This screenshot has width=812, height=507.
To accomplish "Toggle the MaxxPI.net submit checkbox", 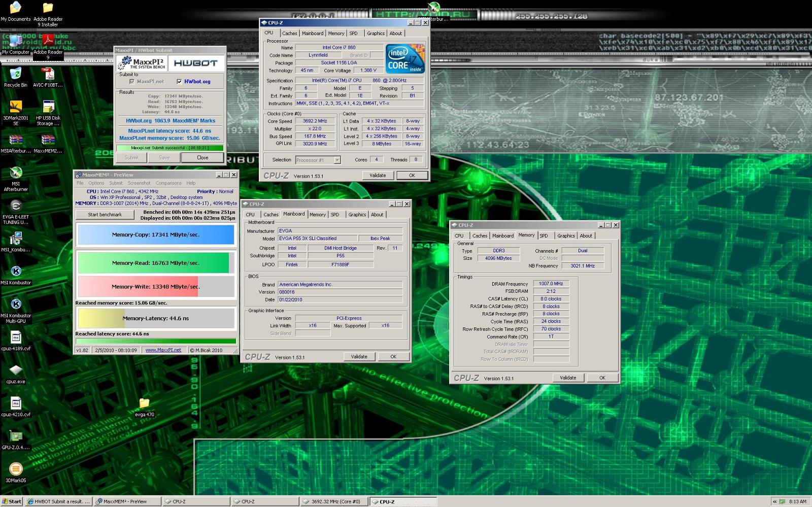I will (x=132, y=81).
